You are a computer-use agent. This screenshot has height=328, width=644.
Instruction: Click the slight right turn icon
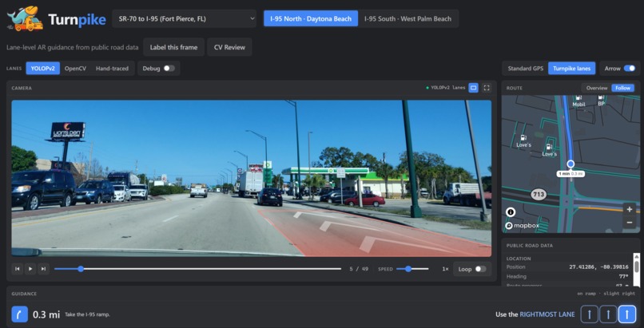pyautogui.click(x=20, y=314)
